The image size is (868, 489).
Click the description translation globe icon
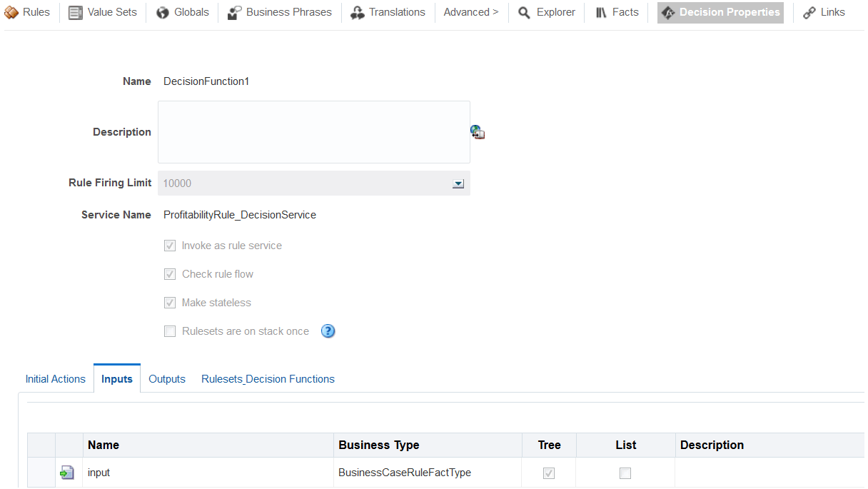pos(478,132)
